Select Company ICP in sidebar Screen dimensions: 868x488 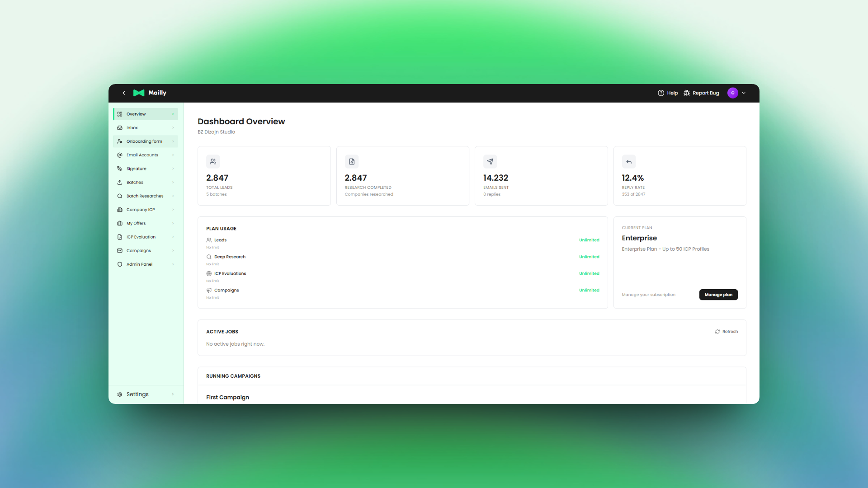pos(140,210)
